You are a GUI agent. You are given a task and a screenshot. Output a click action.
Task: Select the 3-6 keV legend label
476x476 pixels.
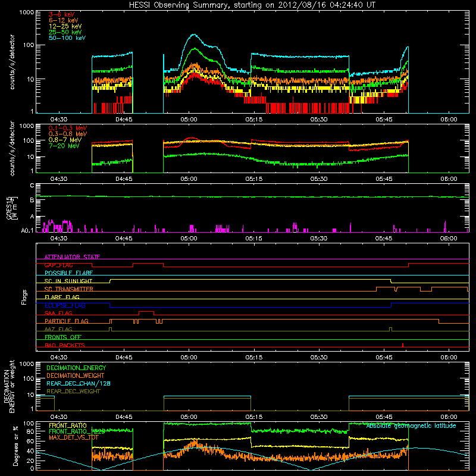coord(62,14)
